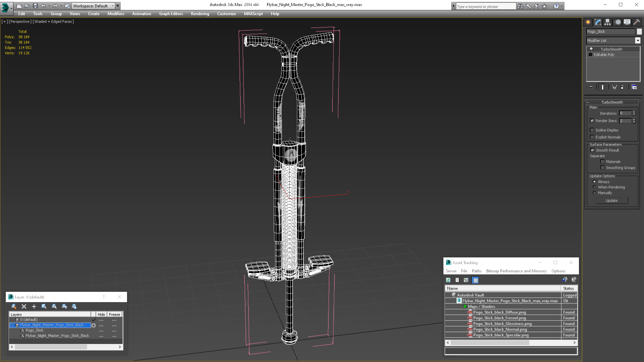The image size is (644, 362).
Task: Click the Create New Layer icon
Action: [14, 306]
